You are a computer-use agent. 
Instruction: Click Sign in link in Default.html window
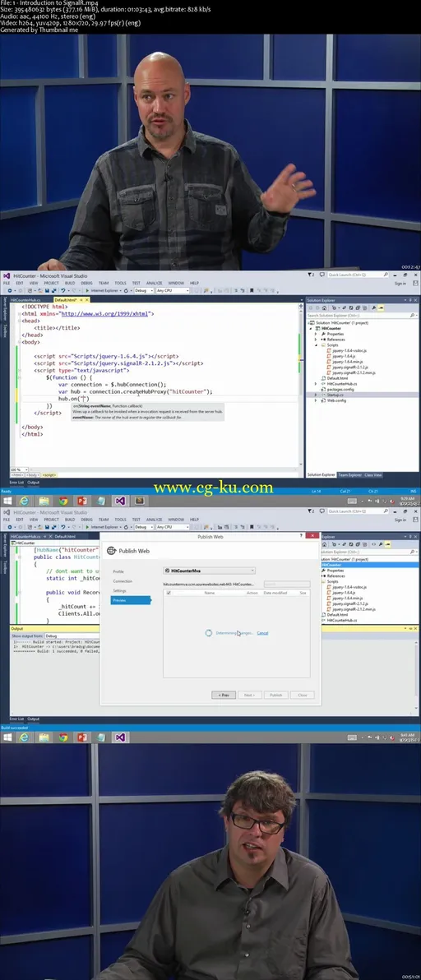[x=400, y=283]
